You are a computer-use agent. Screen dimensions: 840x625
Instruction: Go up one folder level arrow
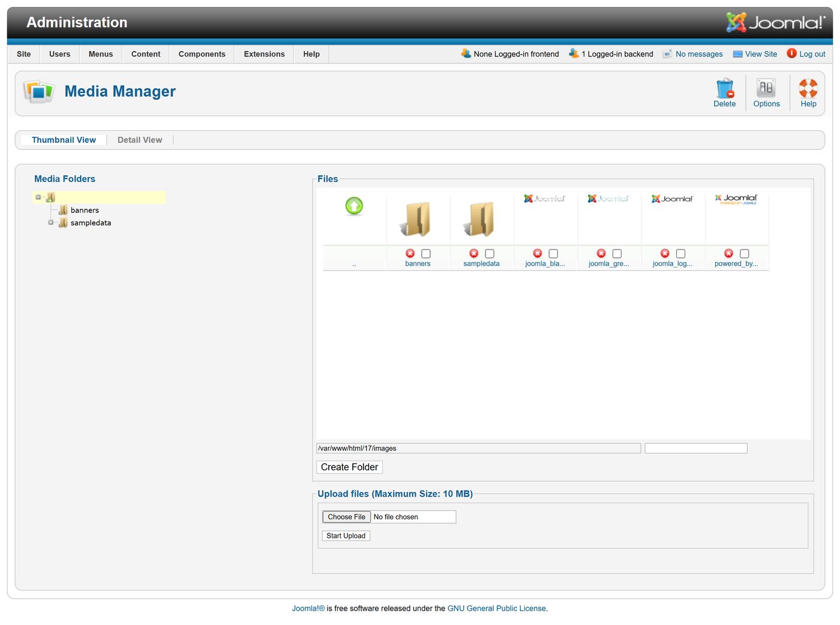[x=354, y=206]
